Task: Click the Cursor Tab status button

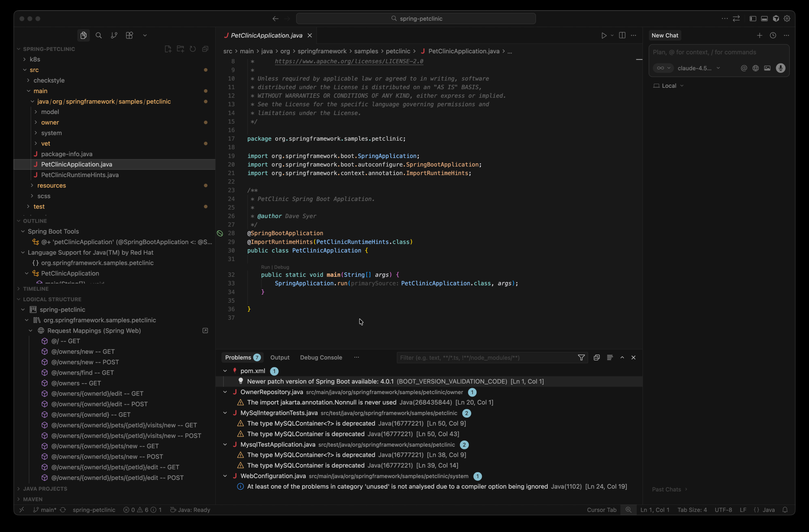Action: click(601, 510)
